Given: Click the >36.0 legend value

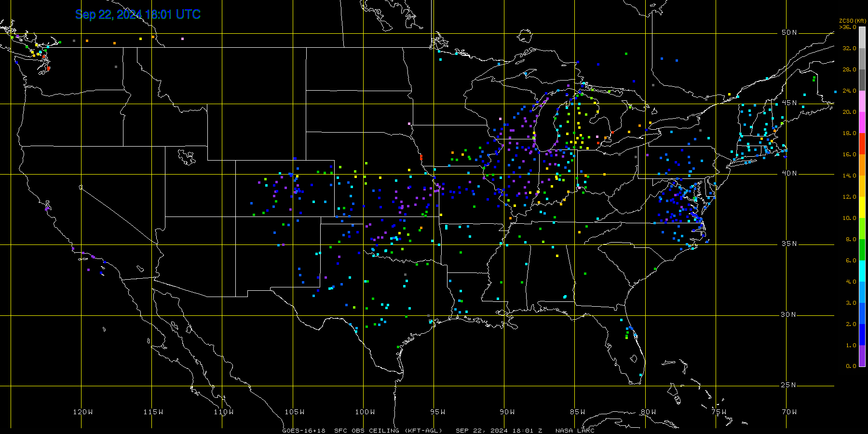Looking at the screenshot, I should [848, 27].
